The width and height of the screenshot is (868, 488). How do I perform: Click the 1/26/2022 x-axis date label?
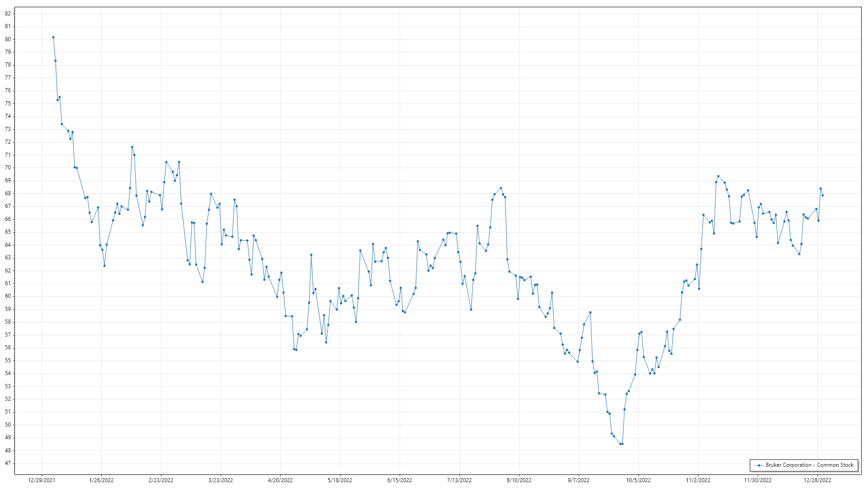pos(101,480)
